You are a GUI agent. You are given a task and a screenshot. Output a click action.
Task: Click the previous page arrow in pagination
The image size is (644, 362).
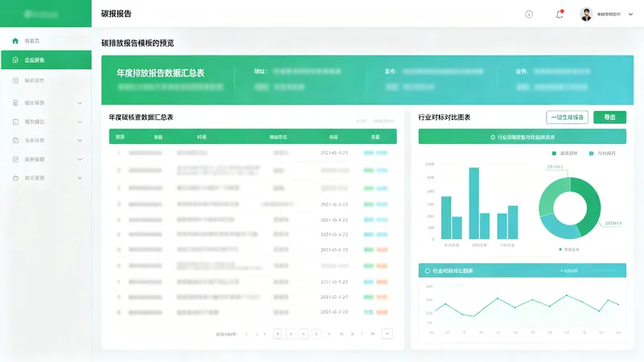point(246,334)
